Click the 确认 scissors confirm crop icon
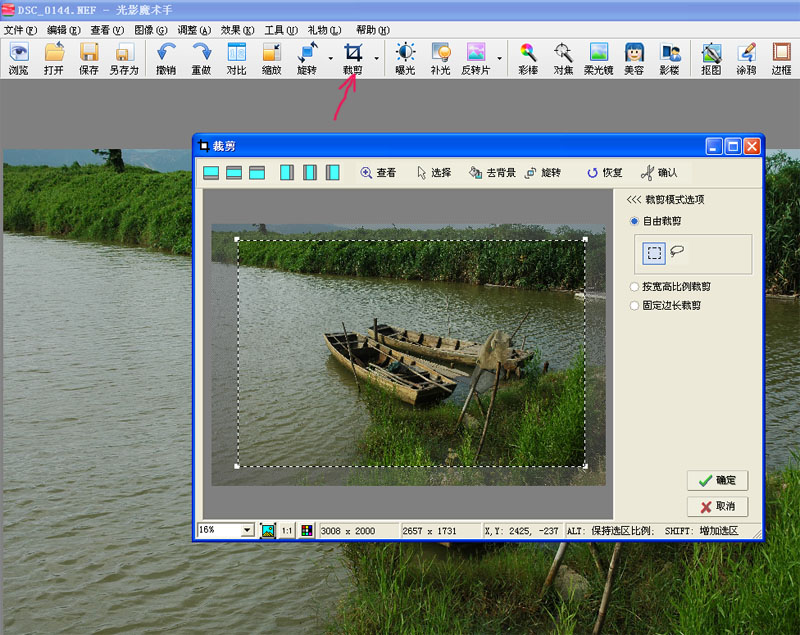The image size is (800, 635). 659,173
